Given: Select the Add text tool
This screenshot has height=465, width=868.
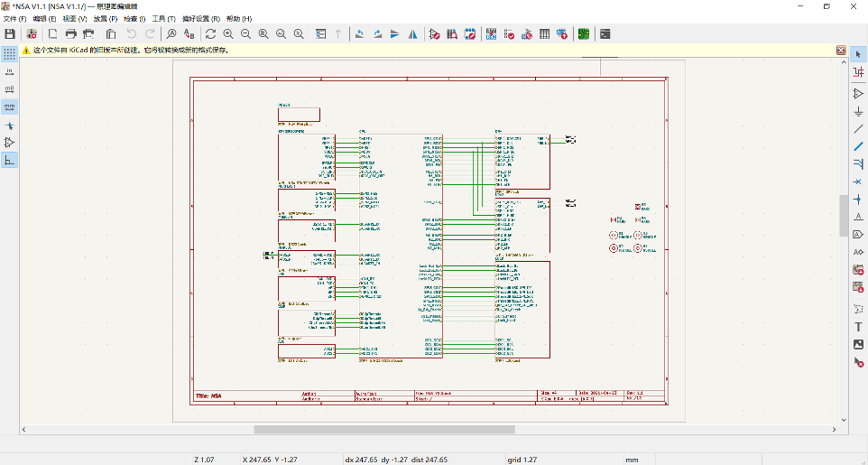Looking at the screenshot, I should 858,327.
